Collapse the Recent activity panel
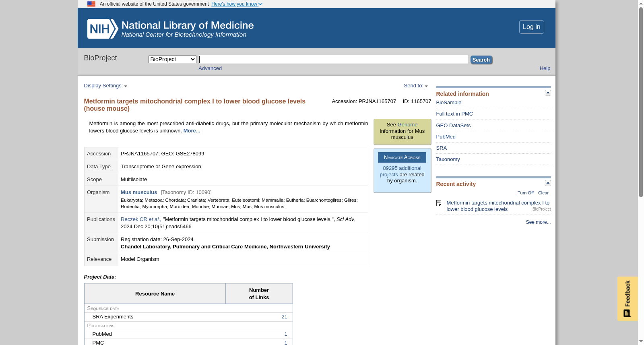The image size is (644, 345). click(x=548, y=183)
